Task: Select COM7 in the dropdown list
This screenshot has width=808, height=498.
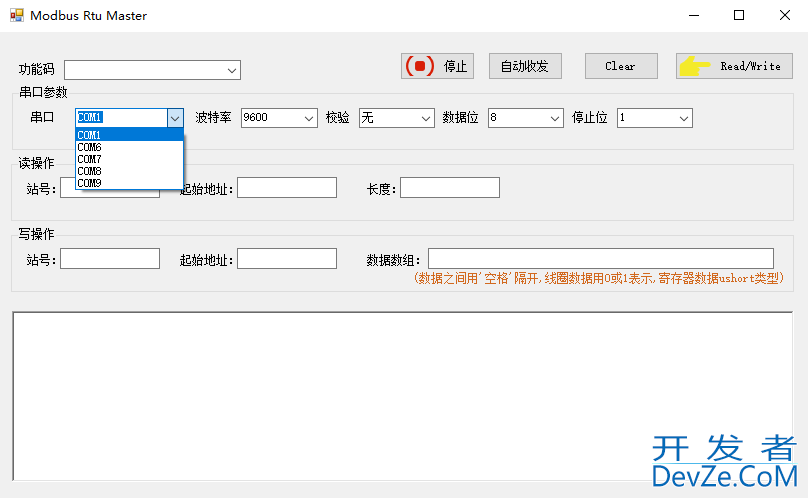Action: 129,159
